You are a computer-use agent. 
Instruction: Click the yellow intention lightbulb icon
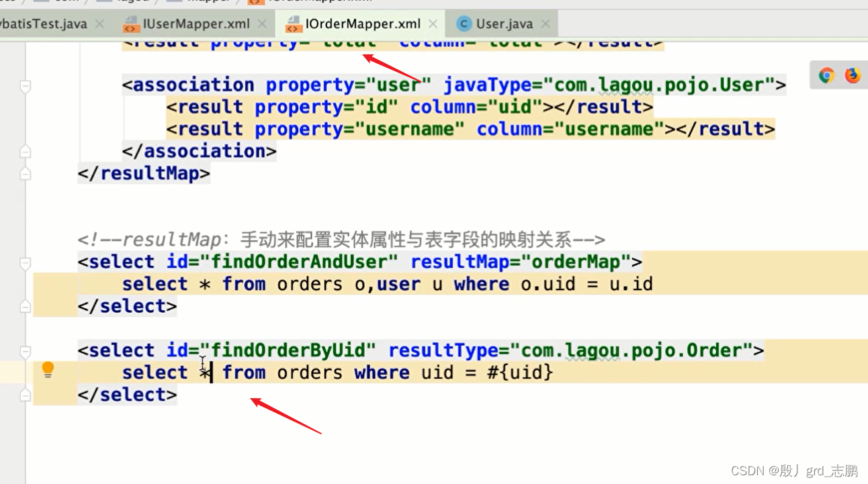tap(48, 369)
